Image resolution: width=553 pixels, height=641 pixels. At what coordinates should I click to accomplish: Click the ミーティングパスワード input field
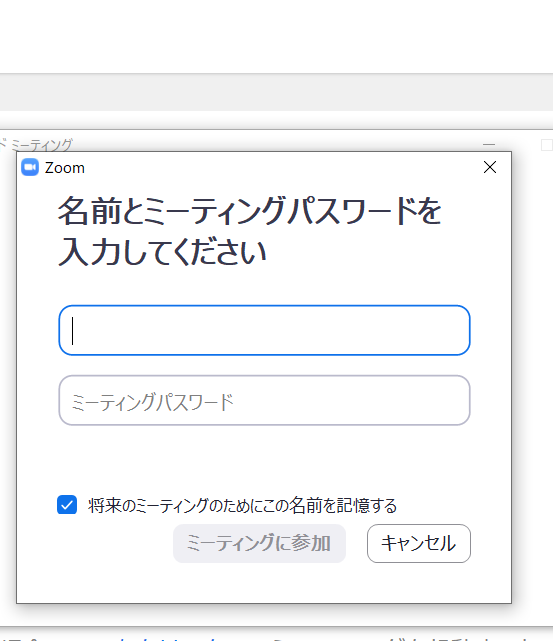tap(264, 400)
